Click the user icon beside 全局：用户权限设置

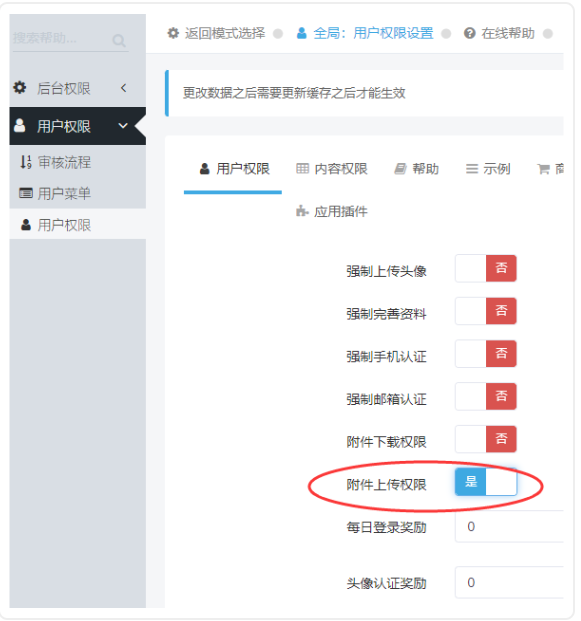301,33
